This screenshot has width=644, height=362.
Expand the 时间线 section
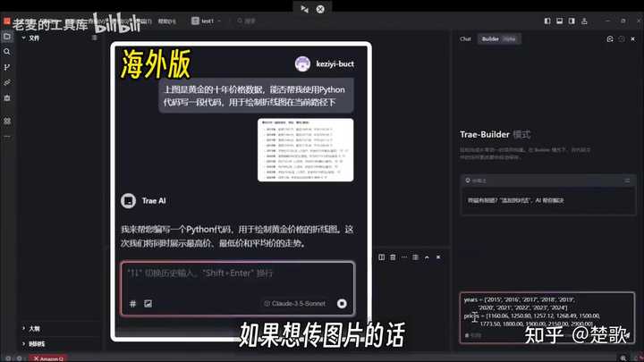[x=34, y=343]
